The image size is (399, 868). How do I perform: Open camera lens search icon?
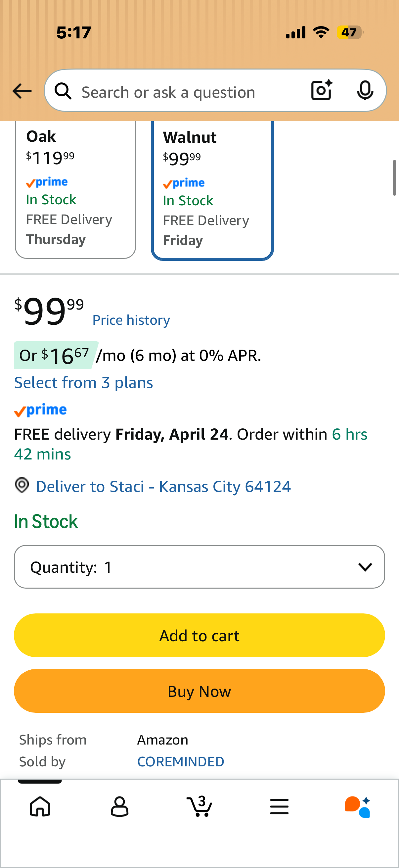322,90
